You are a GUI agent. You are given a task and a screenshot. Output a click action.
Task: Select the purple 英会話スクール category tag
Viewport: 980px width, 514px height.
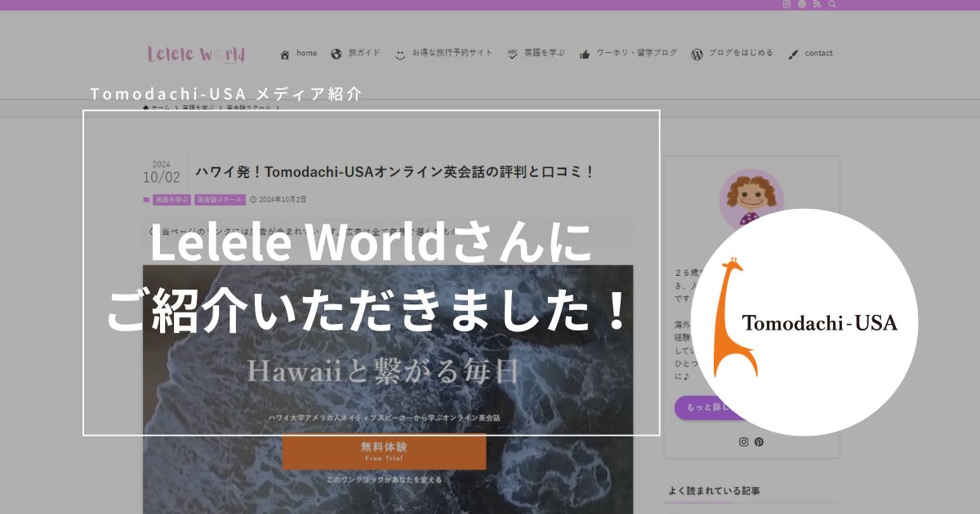click(x=220, y=199)
